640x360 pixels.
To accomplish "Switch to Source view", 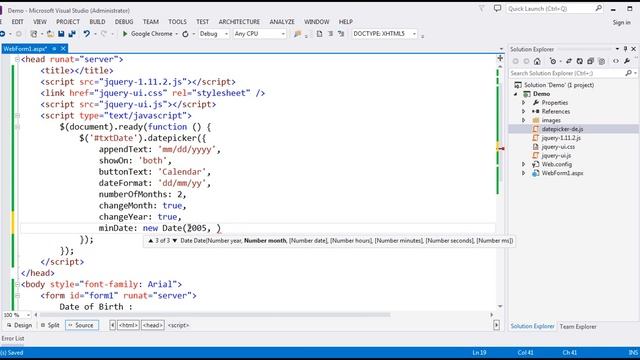I will [x=82, y=325].
